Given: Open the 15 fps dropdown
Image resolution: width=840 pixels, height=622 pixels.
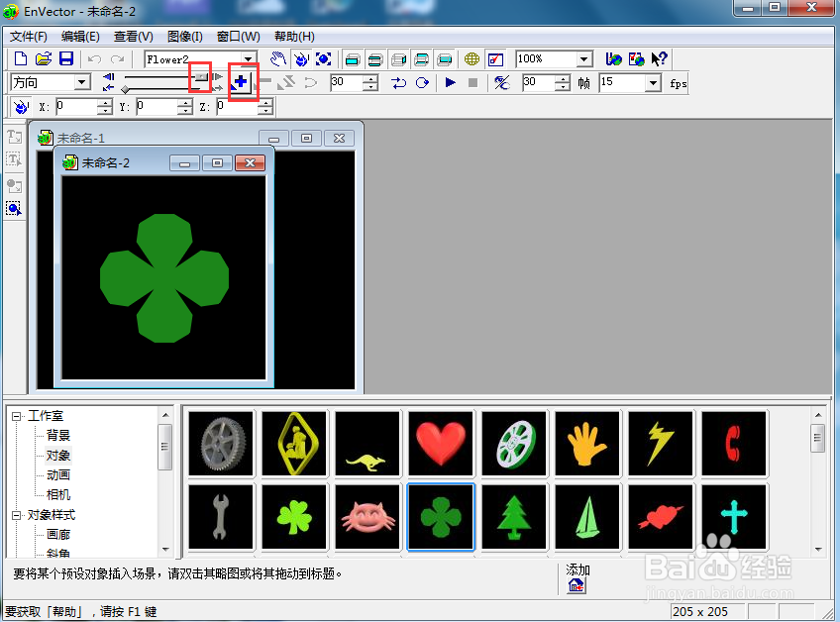Looking at the screenshot, I should point(653,82).
